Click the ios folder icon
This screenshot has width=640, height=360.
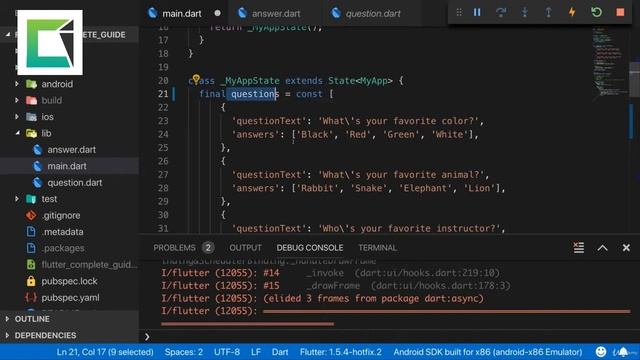pyautogui.click(x=31, y=117)
